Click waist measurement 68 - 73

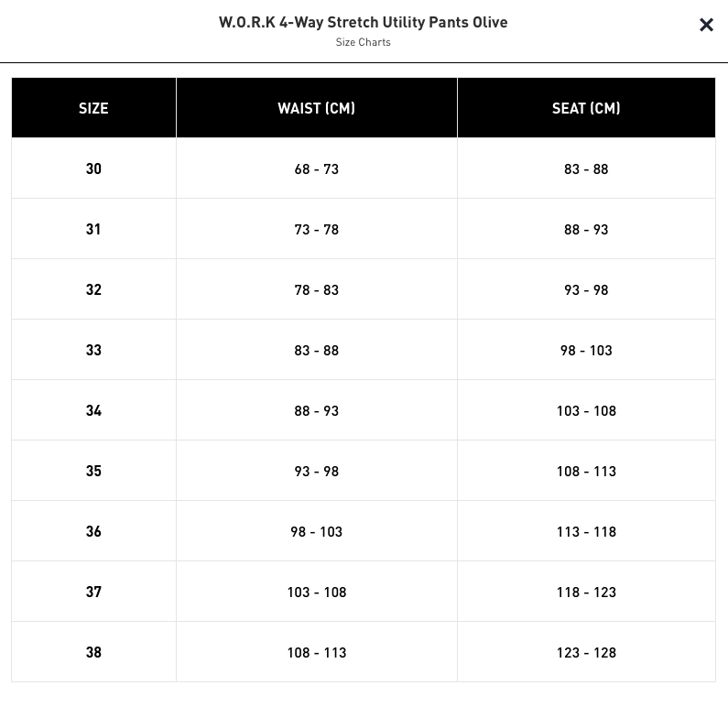coord(317,169)
